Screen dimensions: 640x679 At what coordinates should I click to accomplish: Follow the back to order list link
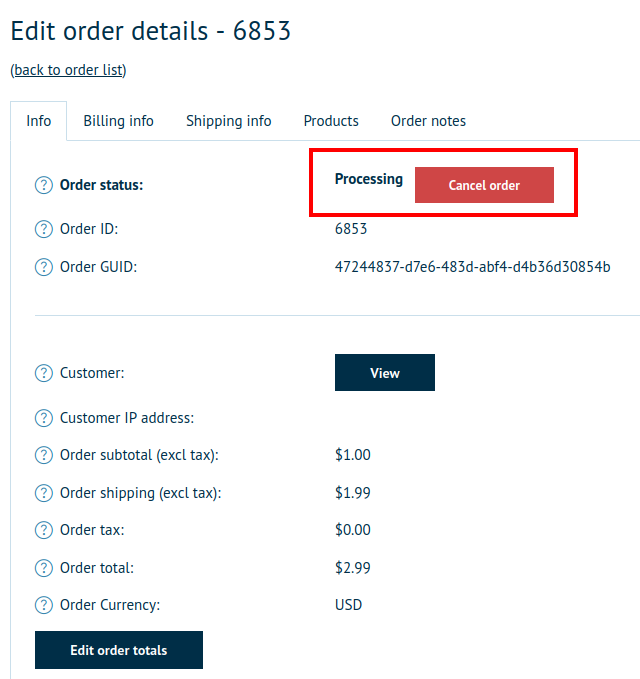[x=68, y=70]
